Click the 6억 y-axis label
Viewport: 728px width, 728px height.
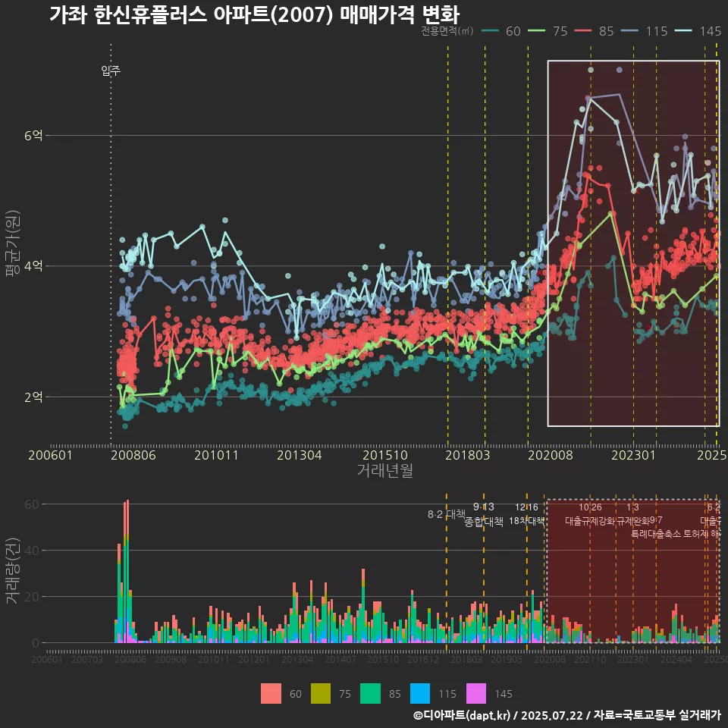[x=33, y=136]
